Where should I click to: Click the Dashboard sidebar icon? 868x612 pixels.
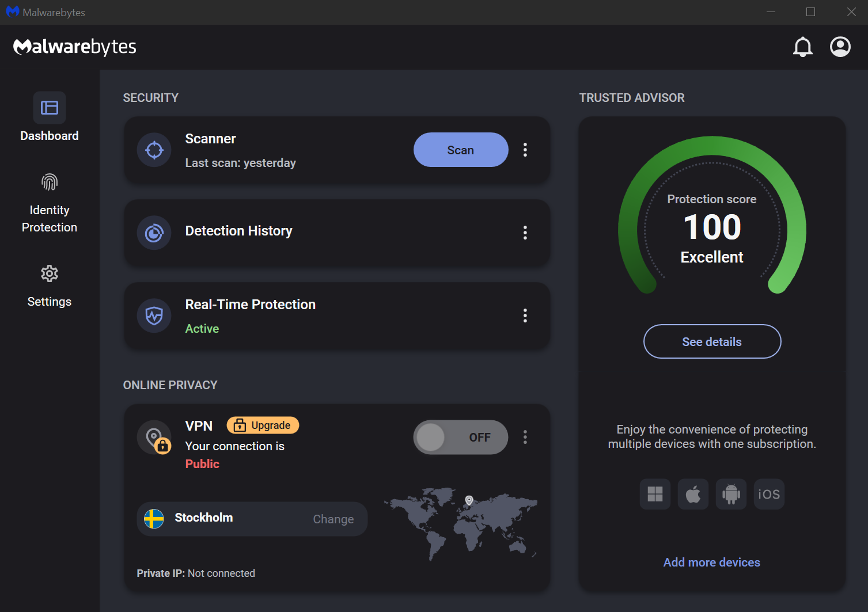tap(50, 108)
